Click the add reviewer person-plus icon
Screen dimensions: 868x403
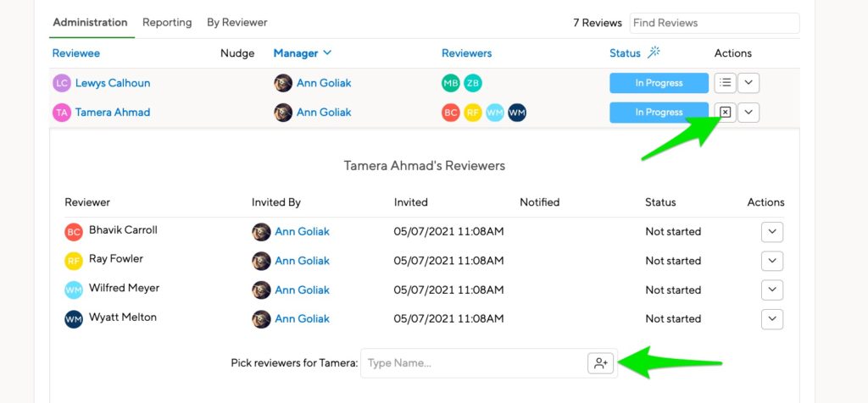point(601,363)
